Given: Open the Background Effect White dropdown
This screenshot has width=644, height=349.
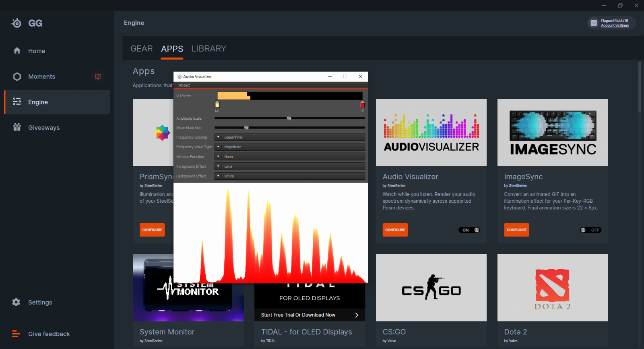Looking at the screenshot, I should coord(290,176).
